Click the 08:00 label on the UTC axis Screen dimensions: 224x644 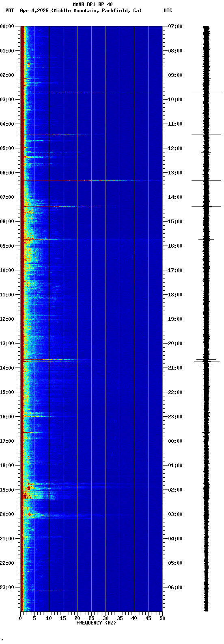click(x=175, y=51)
